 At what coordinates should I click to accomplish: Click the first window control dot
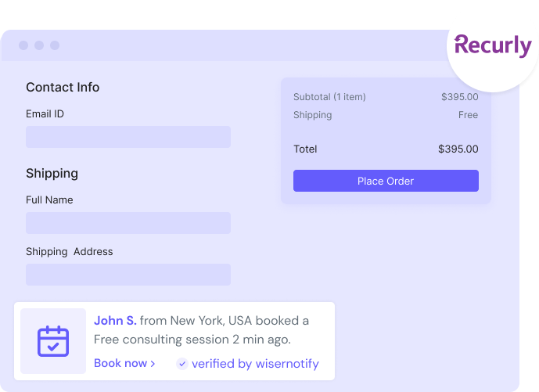click(23, 45)
